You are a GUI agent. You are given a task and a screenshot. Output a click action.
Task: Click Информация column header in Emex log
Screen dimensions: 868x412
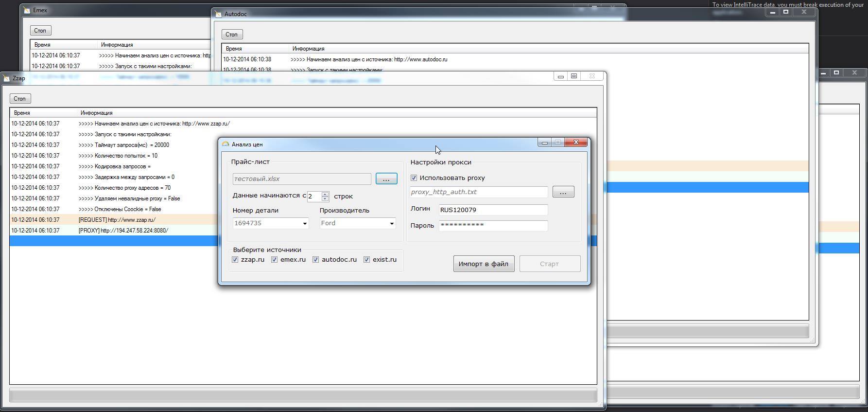click(x=155, y=45)
